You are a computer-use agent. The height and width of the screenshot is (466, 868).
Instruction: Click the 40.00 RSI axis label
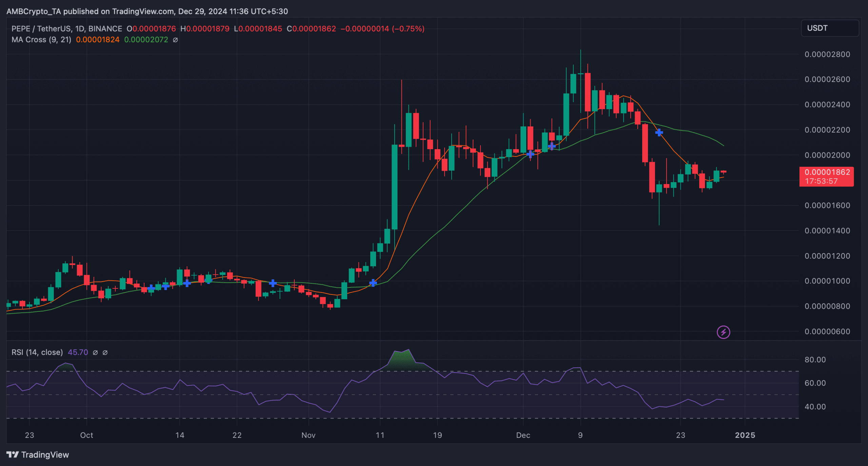pos(815,407)
